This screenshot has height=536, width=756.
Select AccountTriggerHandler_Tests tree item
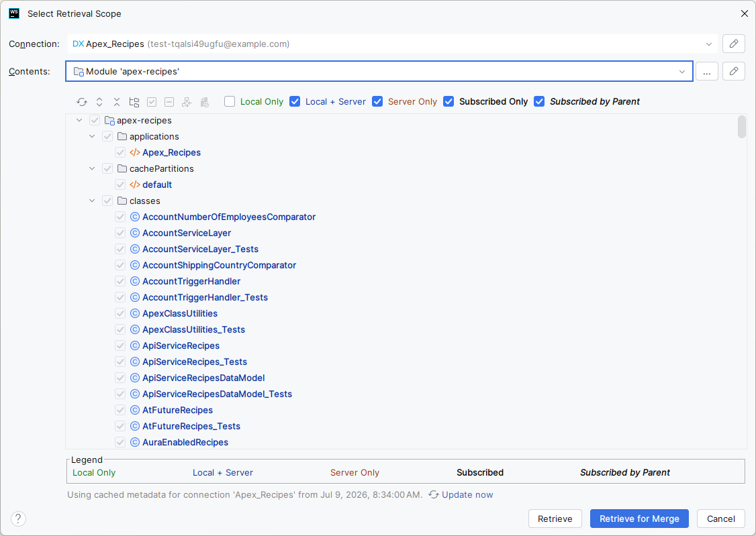[x=205, y=298]
